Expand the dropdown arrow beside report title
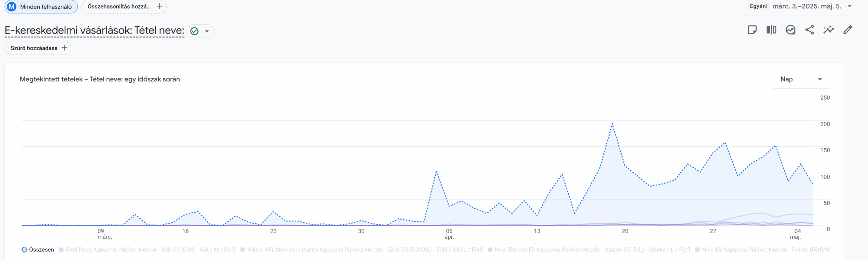The height and width of the screenshot is (260, 868). pyautogui.click(x=207, y=31)
